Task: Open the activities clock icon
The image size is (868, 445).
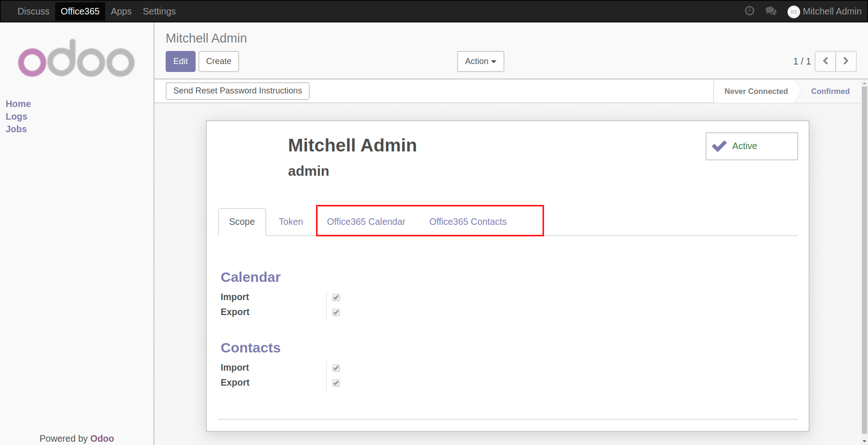Action: click(x=749, y=11)
